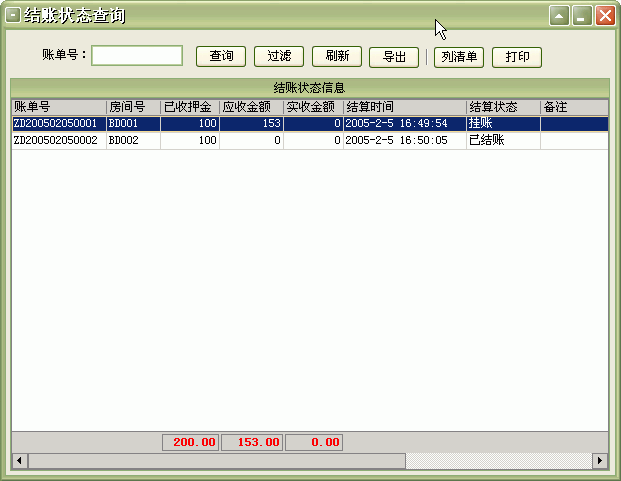This screenshot has width=621, height=481.
Task: Focus the 账单号 input field
Action: click(137, 56)
